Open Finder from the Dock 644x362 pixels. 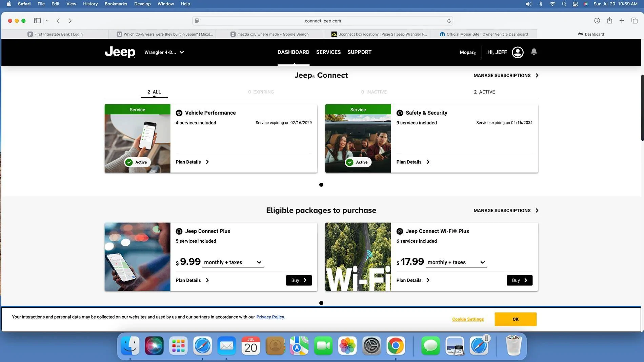(x=130, y=346)
